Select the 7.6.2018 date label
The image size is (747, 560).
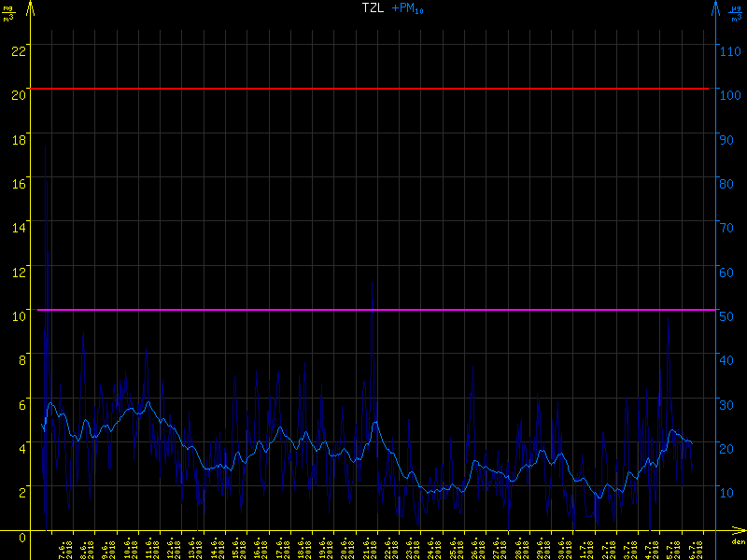tap(63, 548)
